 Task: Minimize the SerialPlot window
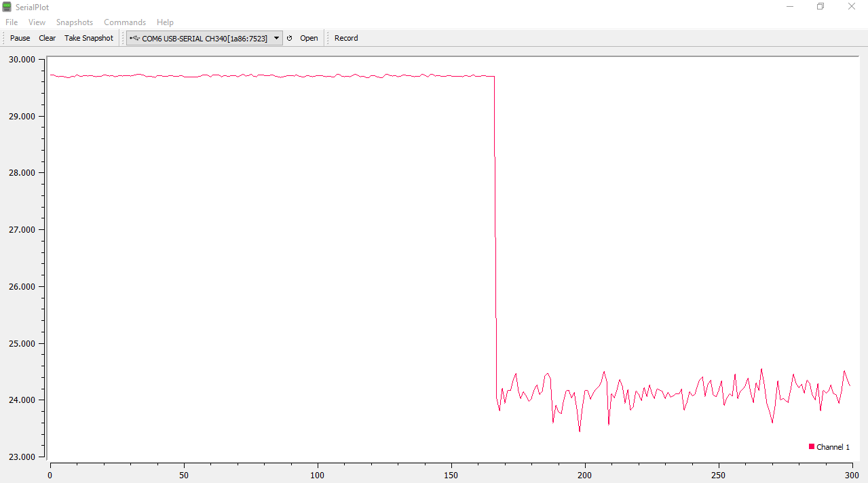790,7
